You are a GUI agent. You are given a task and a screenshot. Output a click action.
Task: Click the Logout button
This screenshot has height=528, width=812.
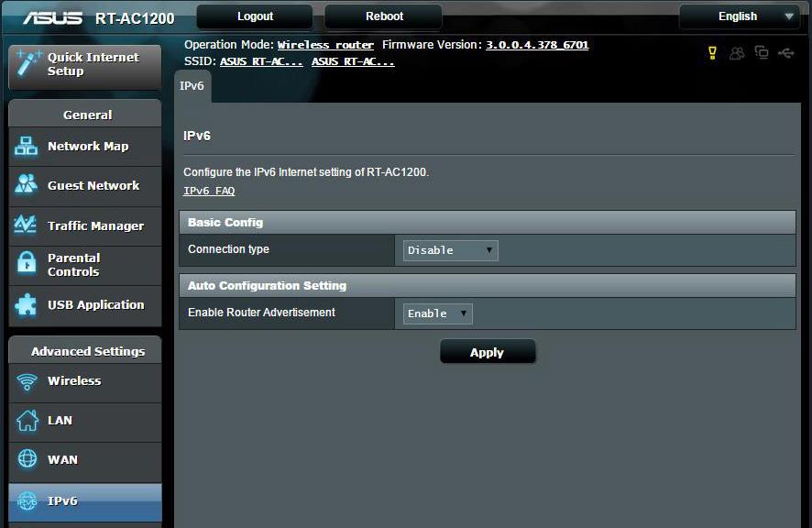[255, 16]
